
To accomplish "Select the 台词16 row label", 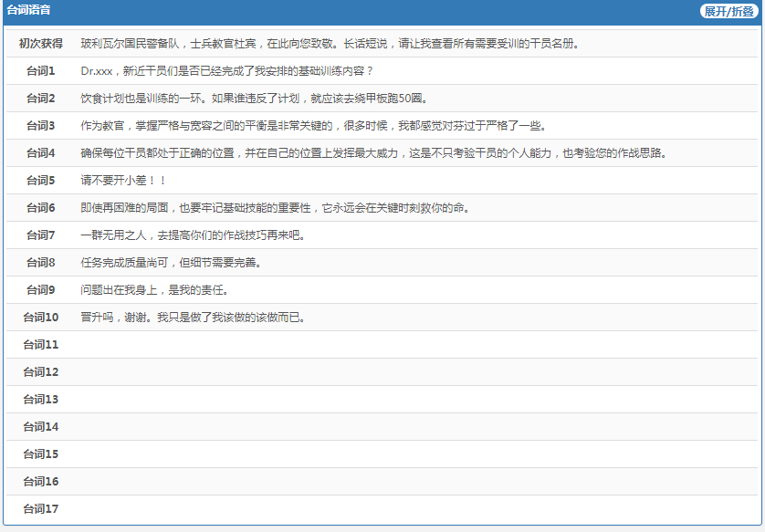I will (41, 482).
